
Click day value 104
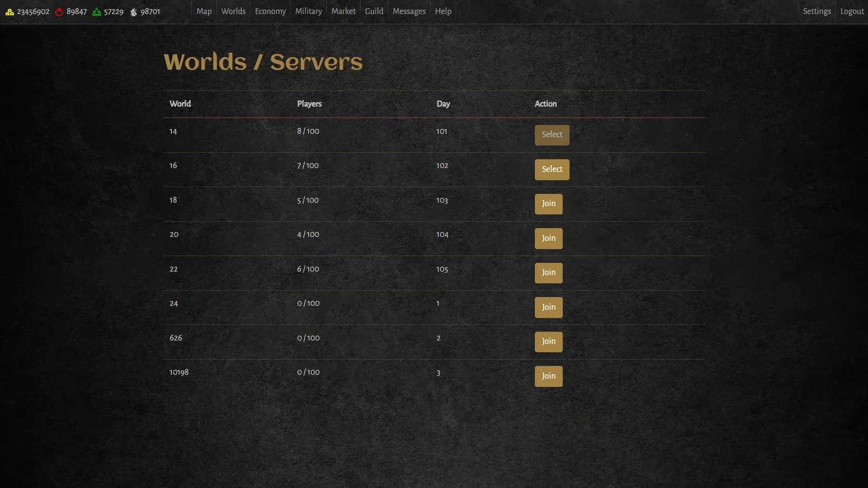click(x=442, y=235)
